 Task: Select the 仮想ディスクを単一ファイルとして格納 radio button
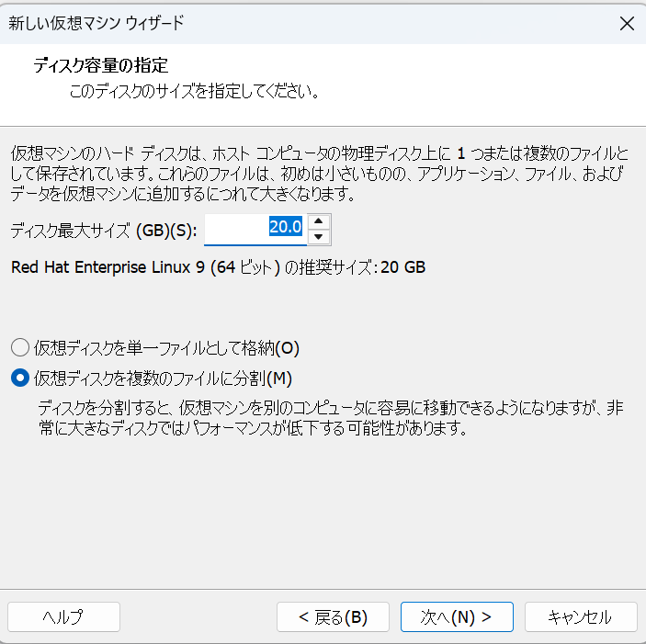[x=20, y=348]
